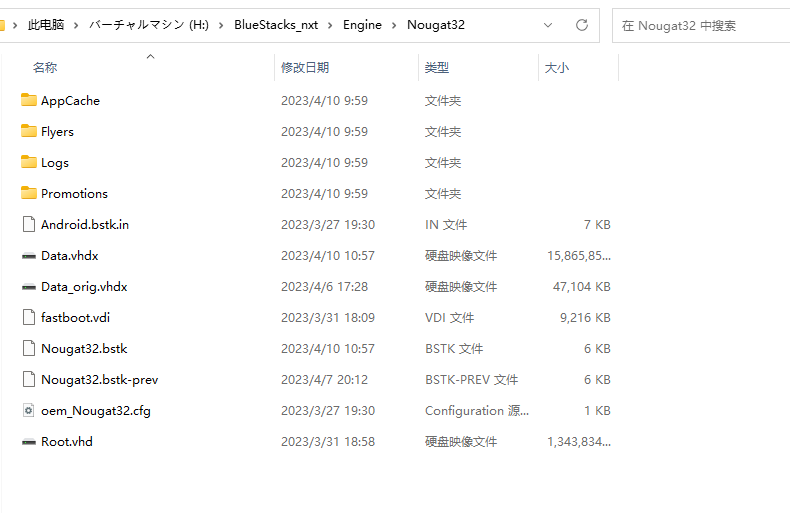Expand chevron after バーチャルマシン (H:) breadcrumb
The image size is (790, 516).
(221, 25)
